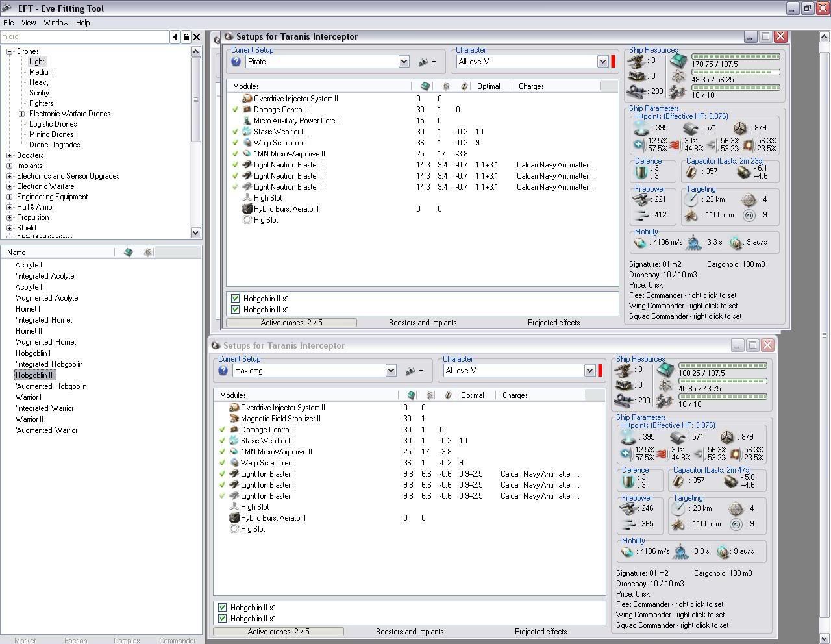Viewport: 831px width, 644px height.
Task: Uncheck the second Hobgoblin II x1 in the Pirate setup
Action: click(236, 310)
